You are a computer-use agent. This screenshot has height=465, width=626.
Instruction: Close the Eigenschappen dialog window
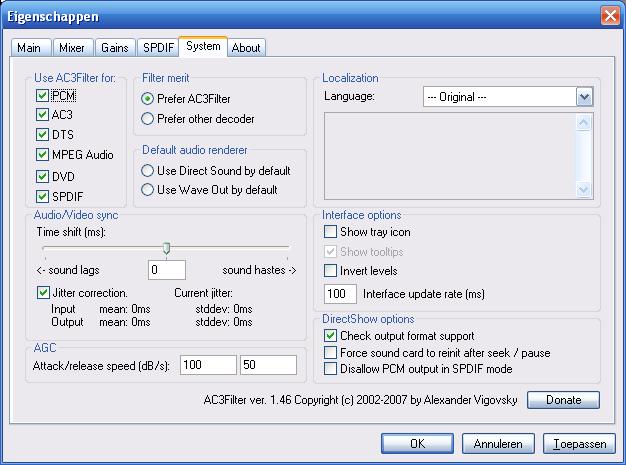609,15
